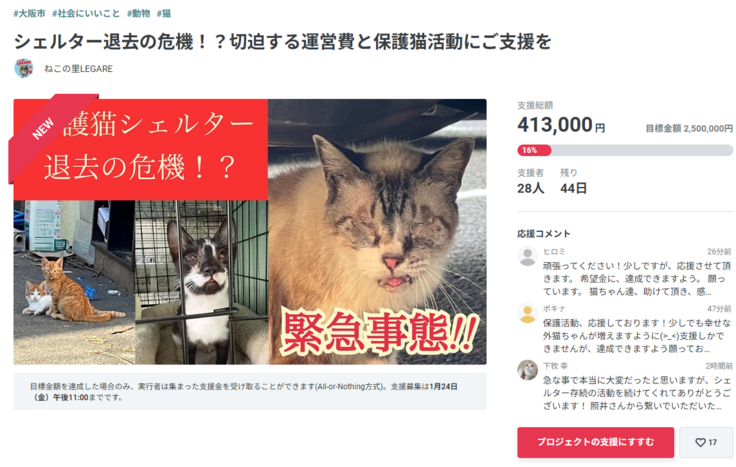Click the main project image with cats
The height and width of the screenshot is (467, 736).
coord(250,231)
